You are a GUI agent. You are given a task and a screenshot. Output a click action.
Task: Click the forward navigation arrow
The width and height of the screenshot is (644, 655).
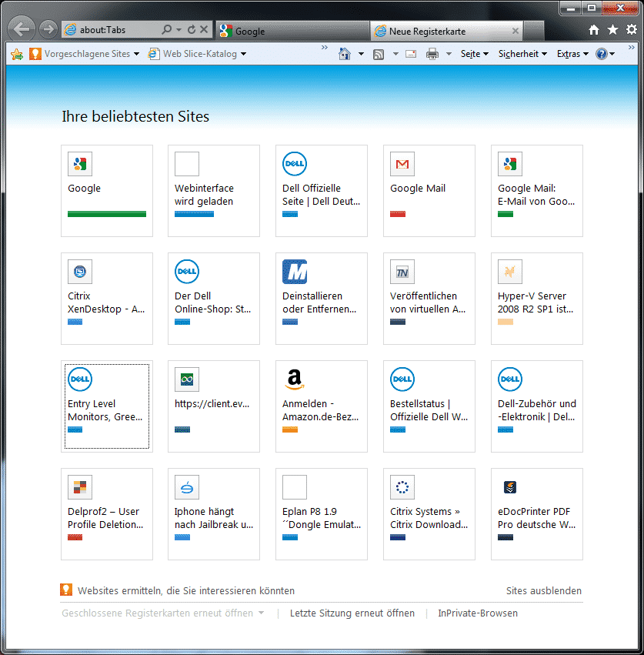point(48,29)
